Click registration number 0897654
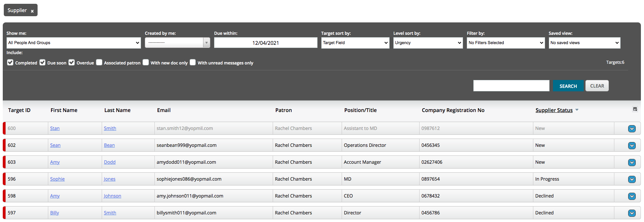 pos(431,179)
